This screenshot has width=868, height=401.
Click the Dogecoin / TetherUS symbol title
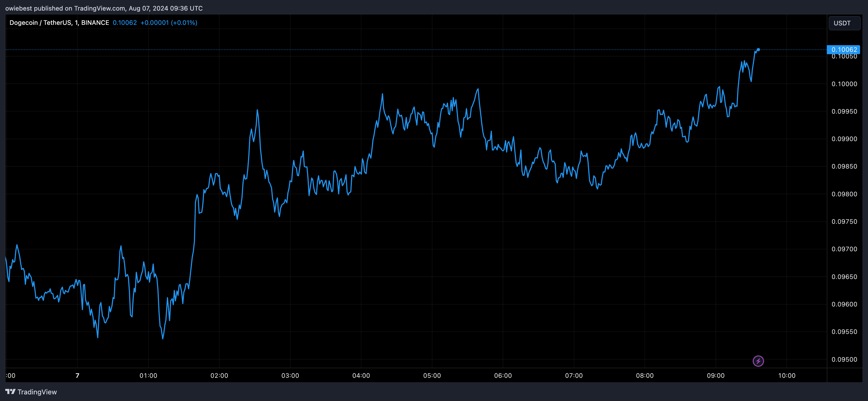(59, 22)
